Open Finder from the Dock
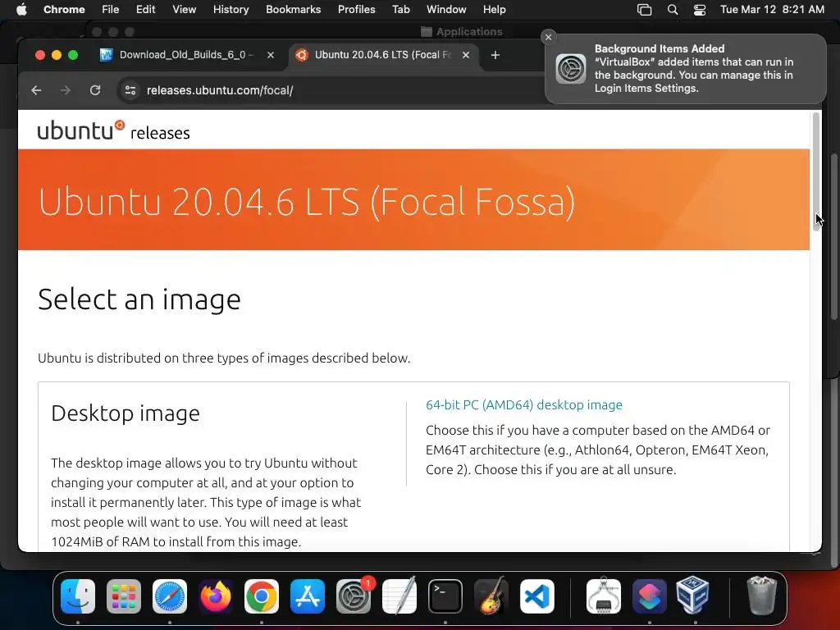 pyautogui.click(x=78, y=596)
